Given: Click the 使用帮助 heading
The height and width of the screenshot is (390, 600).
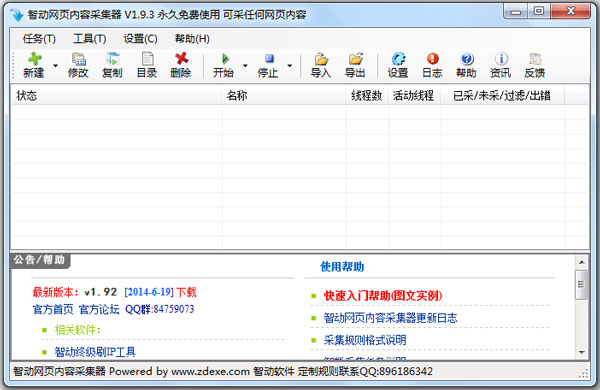Looking at the screenshot, I should (342, 267).
